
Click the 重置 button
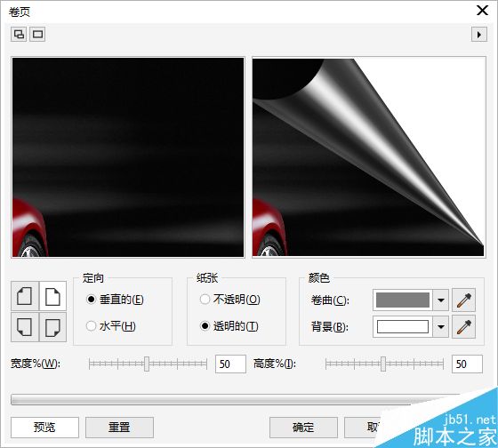tap(119, 428)
